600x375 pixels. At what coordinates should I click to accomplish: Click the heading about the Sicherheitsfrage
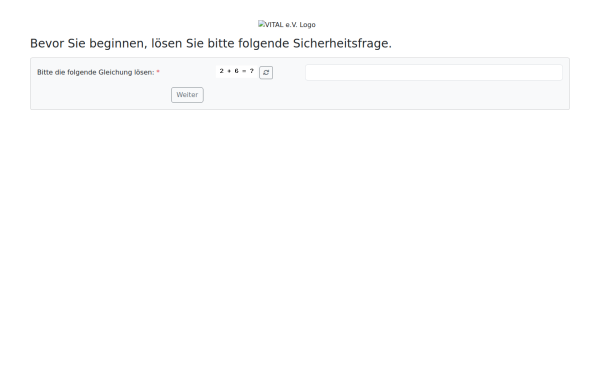coord(211,43)
